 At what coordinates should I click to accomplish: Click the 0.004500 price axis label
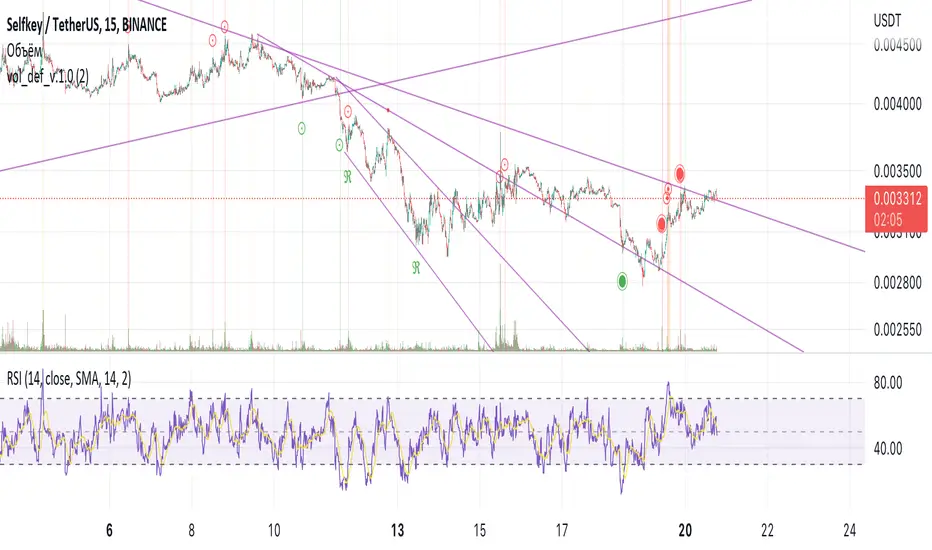tap(898, 45)
